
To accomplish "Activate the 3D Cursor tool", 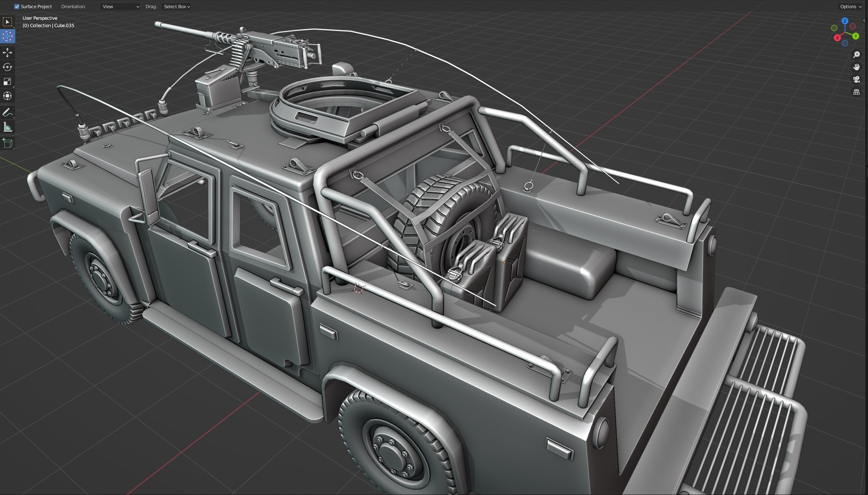I will pyautogui.click(x=7, y=36).
